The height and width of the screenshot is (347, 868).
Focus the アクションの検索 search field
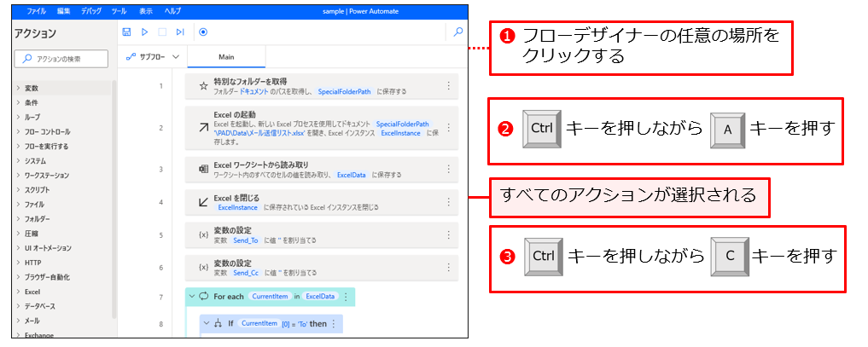click(61, 59)
